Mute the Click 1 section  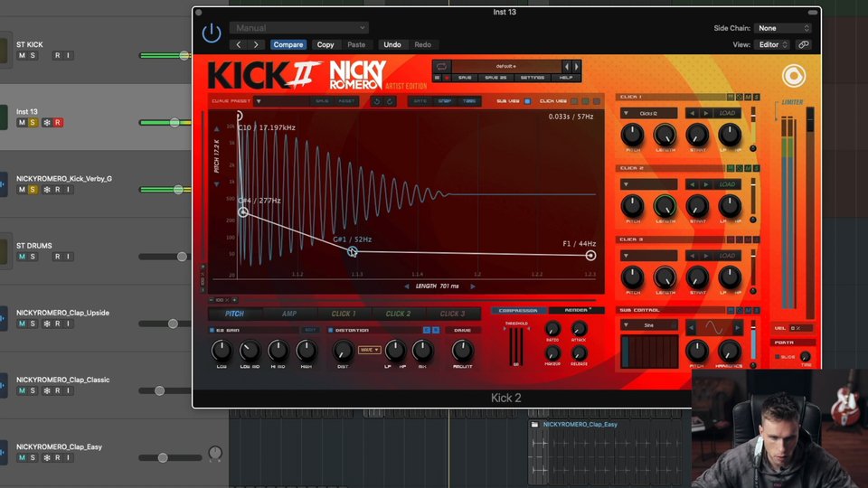(748, 98)
